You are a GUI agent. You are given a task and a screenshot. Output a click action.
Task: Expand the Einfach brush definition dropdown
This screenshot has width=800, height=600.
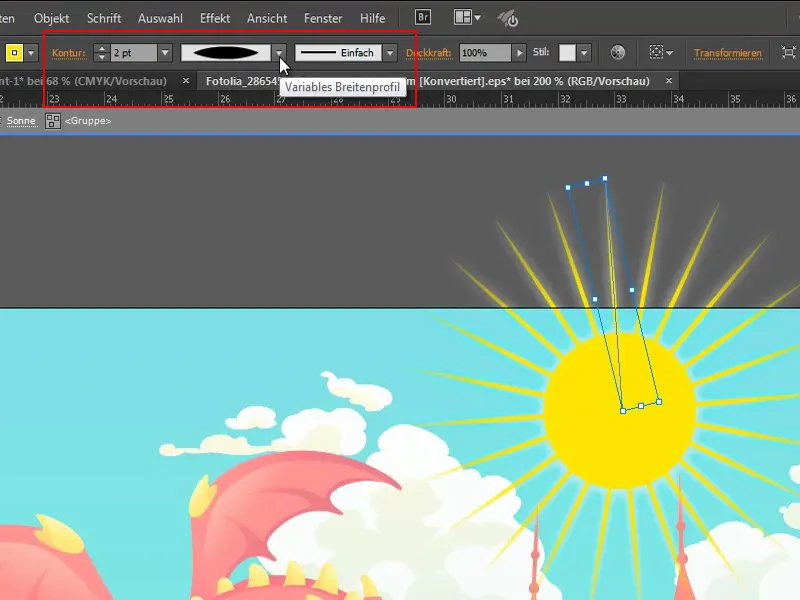390,53
